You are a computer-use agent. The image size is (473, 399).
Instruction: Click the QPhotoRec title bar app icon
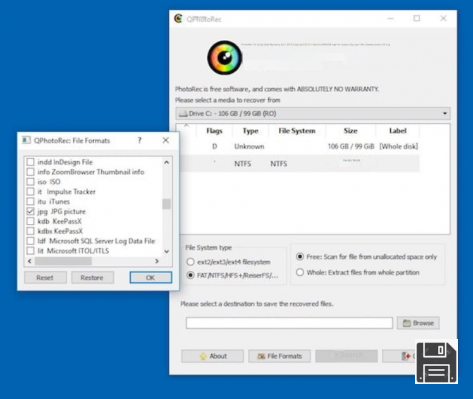tap(179, 19)
